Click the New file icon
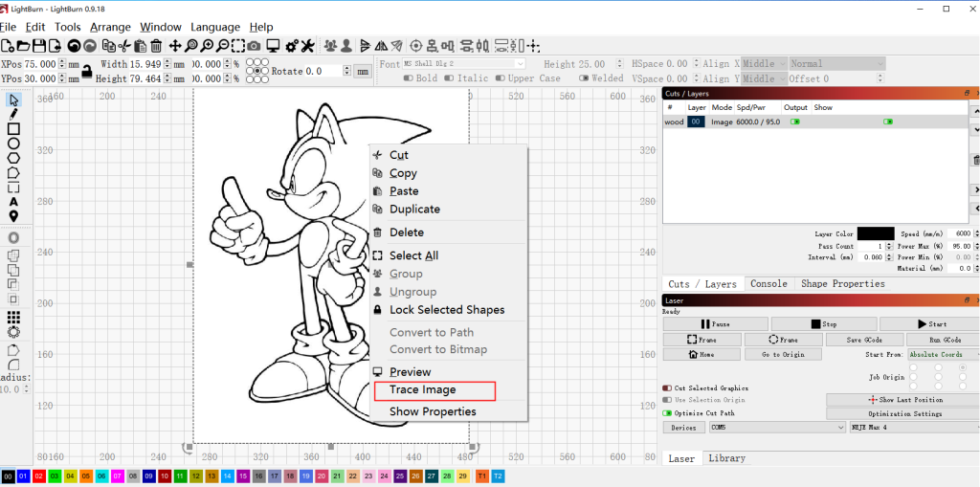980x487 pixels. (8, 46)
